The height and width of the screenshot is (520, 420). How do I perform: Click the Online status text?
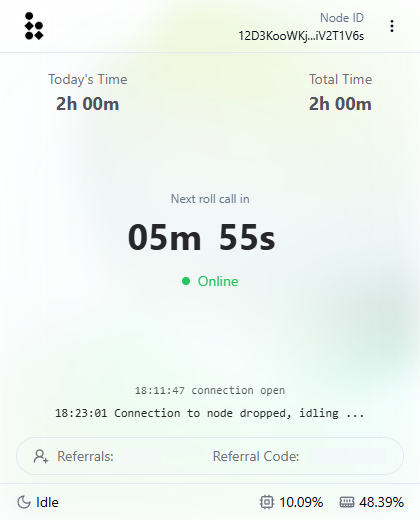[x=218, y=281]
